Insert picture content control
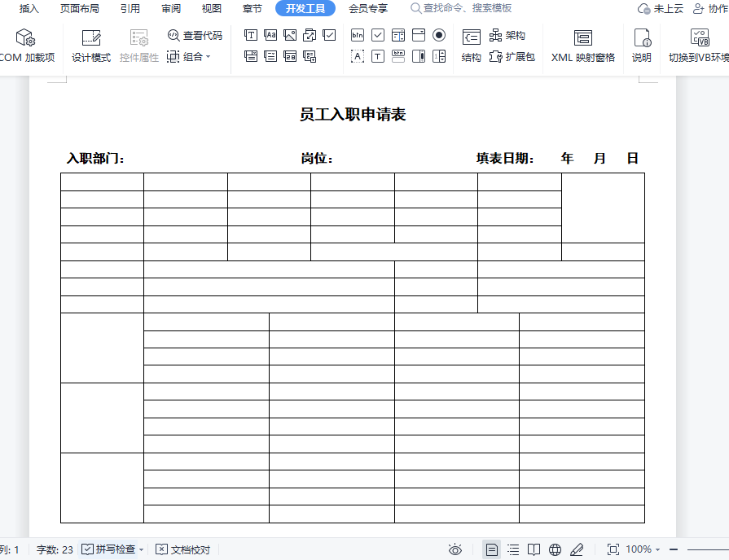This screenshot has height=560, width=729. [x=290, y=35]
